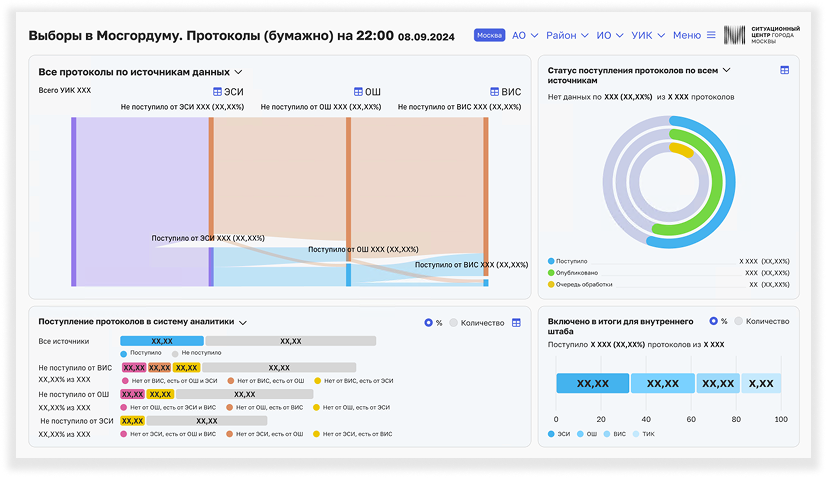Click the 08.09.2024 date in the title

coord(426,37)
